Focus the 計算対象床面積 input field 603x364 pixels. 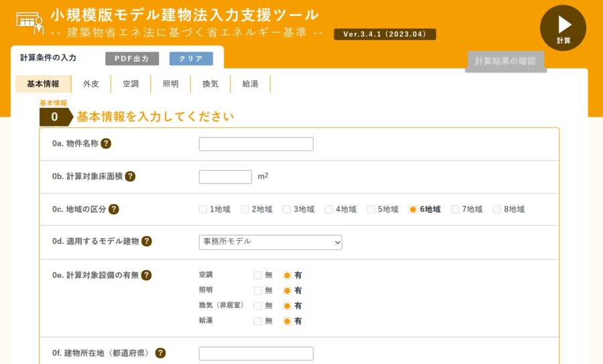(x=225, y=177)
